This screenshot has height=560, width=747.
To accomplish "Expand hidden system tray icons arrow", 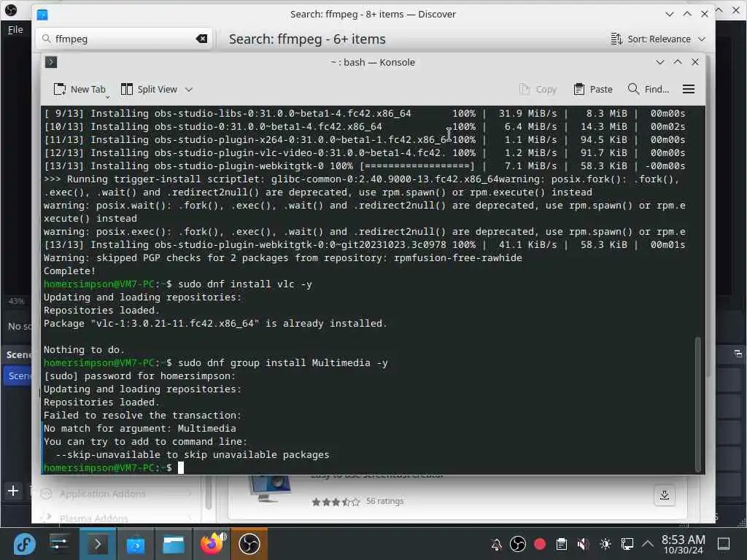I will [x=648, y=543].
